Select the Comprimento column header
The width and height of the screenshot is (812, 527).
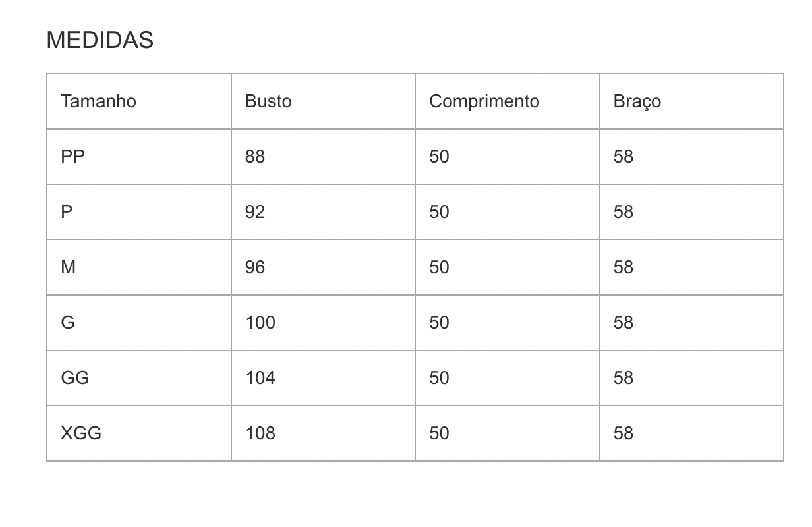[484, 101]
